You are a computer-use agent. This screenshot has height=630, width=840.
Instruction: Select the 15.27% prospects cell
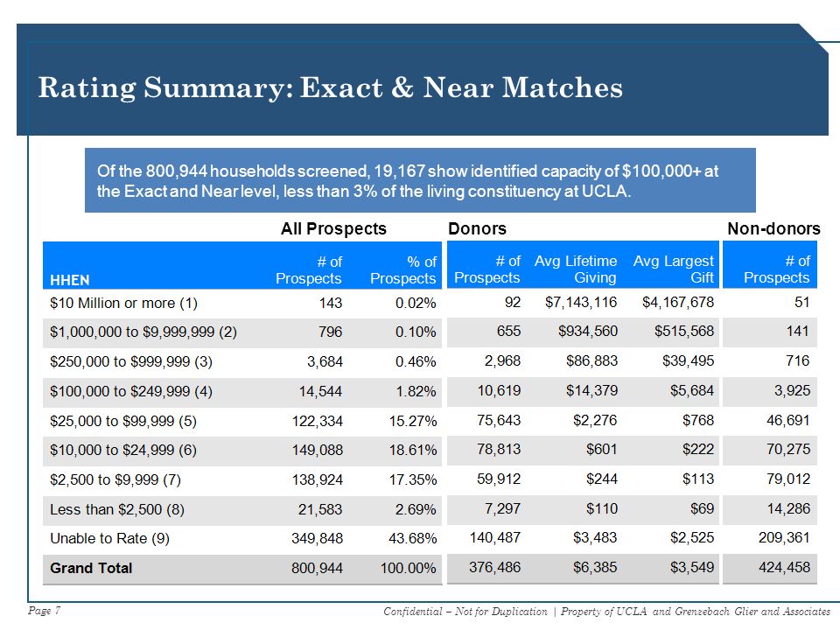[x=413, y=421]
